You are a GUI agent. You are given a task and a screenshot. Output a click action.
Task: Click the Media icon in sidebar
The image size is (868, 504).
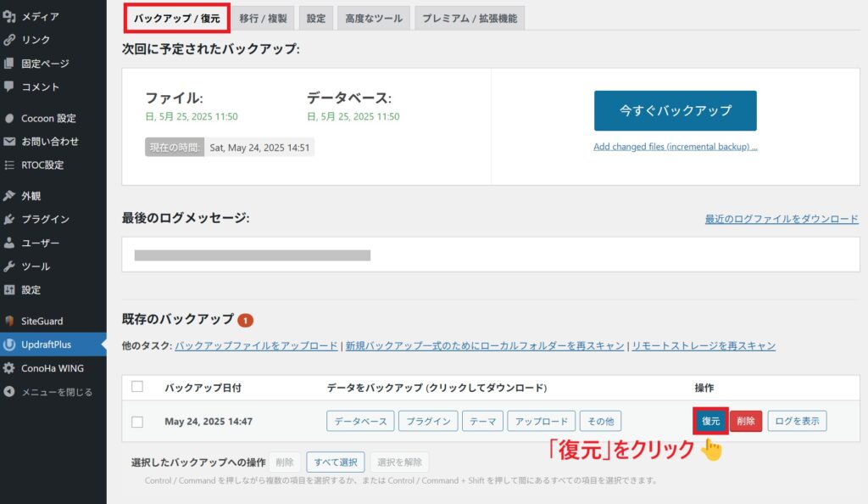(x=9, y=16)
